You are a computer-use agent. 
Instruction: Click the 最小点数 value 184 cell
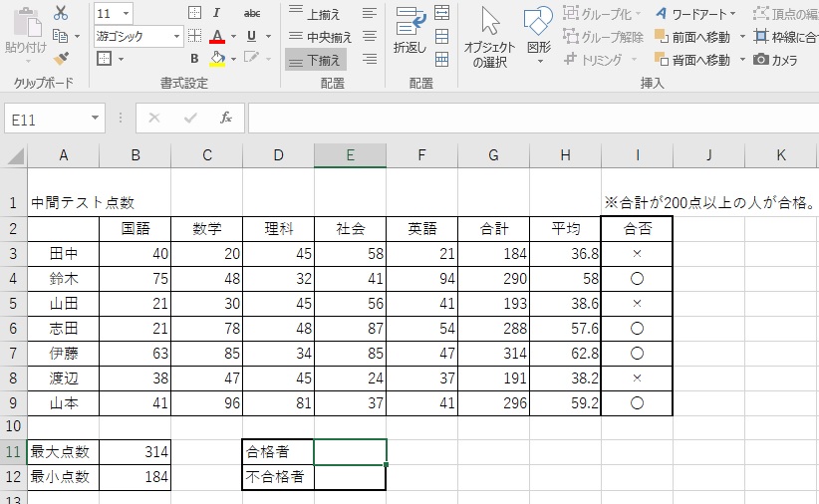click(x=136, y=477)
